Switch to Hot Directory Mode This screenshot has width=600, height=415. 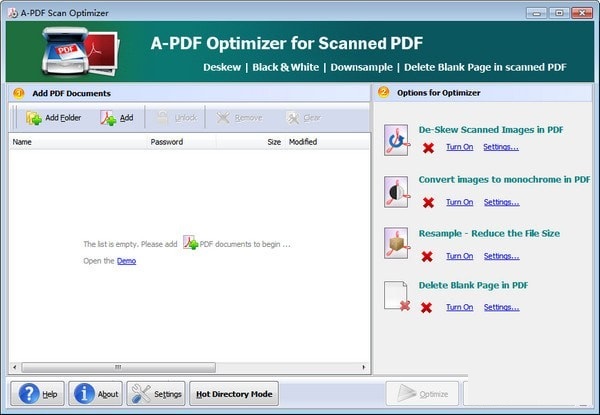click(234, 394)
